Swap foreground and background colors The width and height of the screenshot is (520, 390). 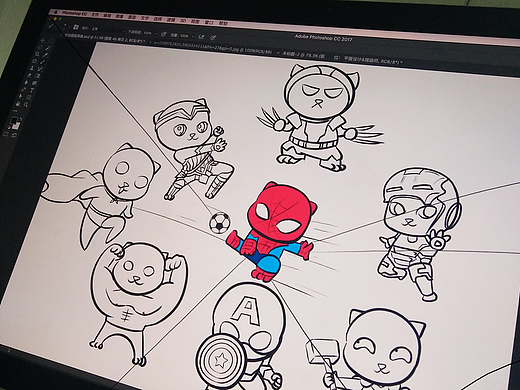click(x=21, y=119)
